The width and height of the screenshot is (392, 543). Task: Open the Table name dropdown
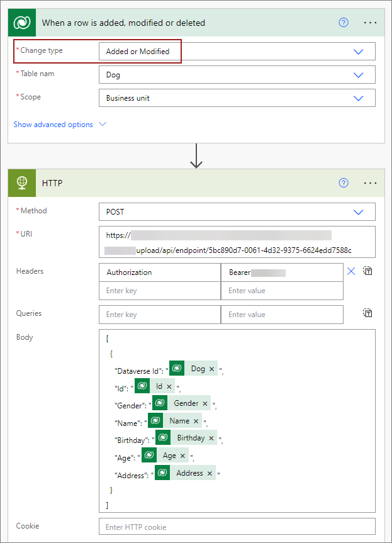pyautogui.click(x=359, y=74)
